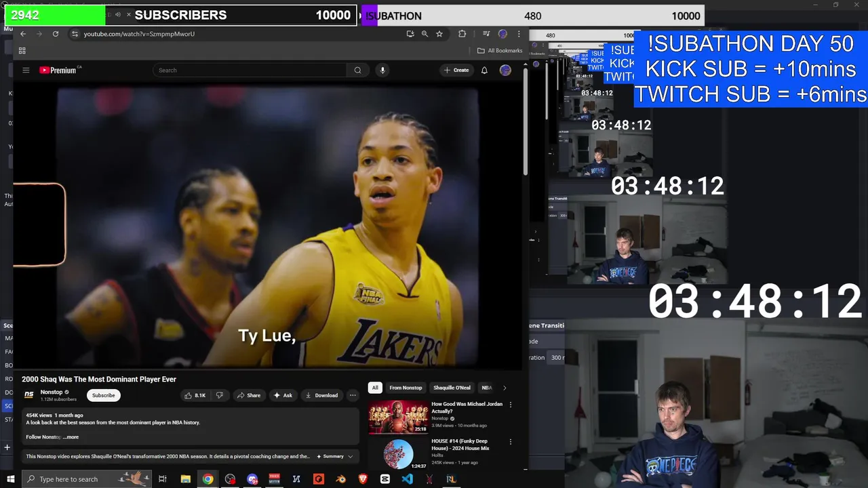Open Chrome profile avatar in toolbar
The width and height of the screenshot is (868, 488).
[x=502, y=34]
